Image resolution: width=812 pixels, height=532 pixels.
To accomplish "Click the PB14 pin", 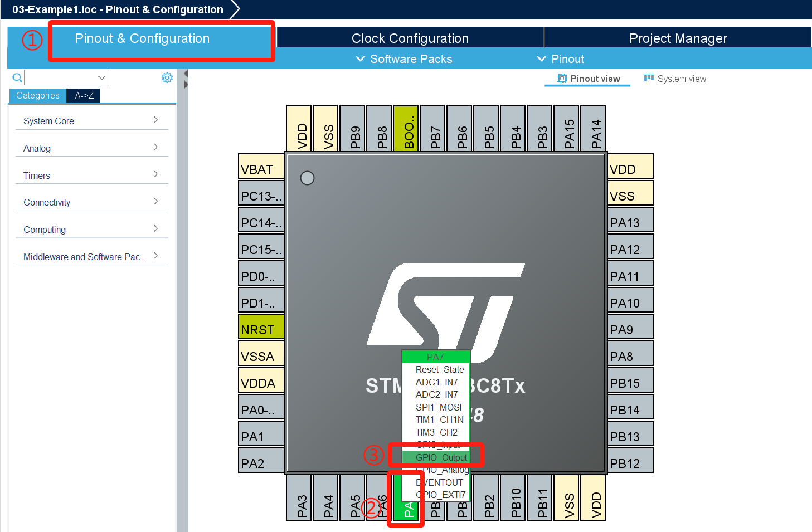I will click(x=630, y=407).
